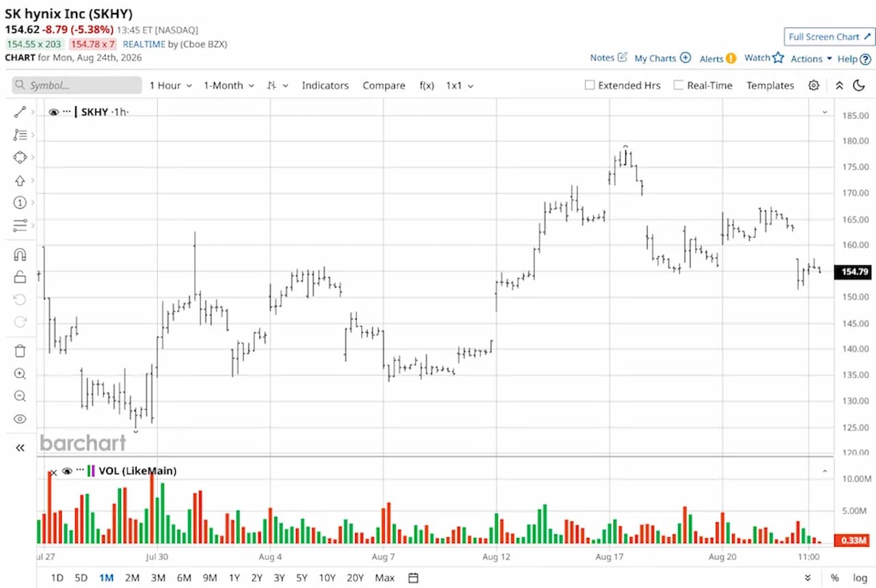The width and height of the screenshot is (876, 588).
Task: Remove the VOL indicator with X
Action: (53, 472)
